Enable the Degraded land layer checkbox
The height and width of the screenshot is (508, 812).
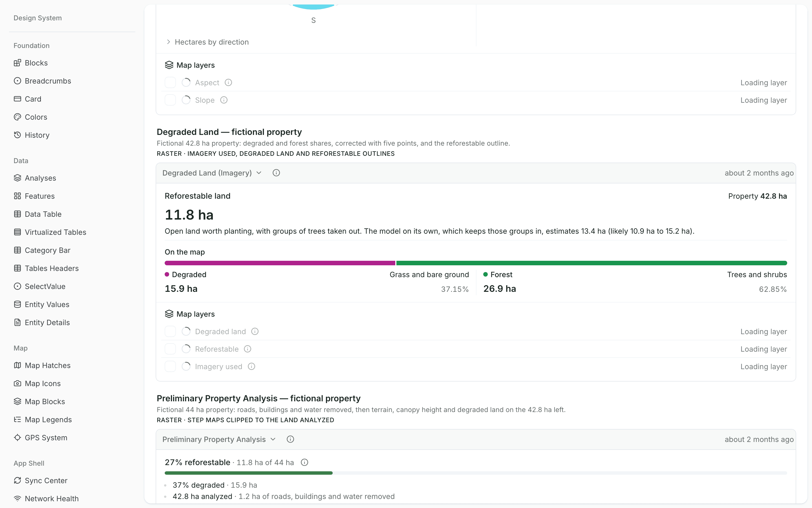(170, 332)
